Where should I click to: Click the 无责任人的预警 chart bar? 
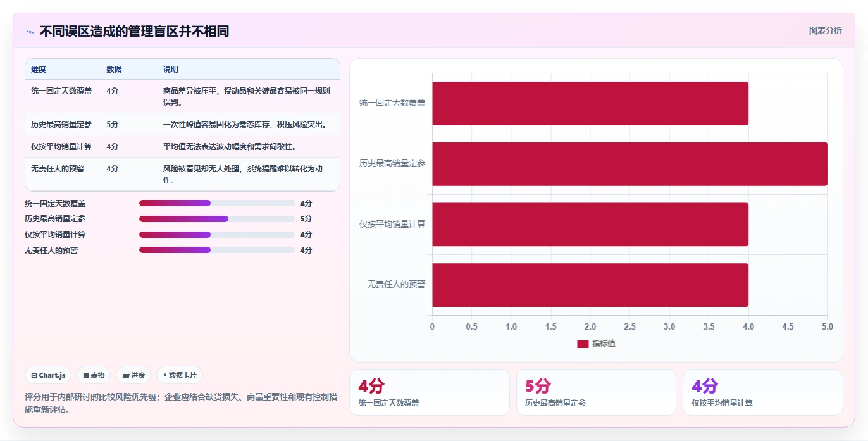pyautogui.click(x=590, y=285)
